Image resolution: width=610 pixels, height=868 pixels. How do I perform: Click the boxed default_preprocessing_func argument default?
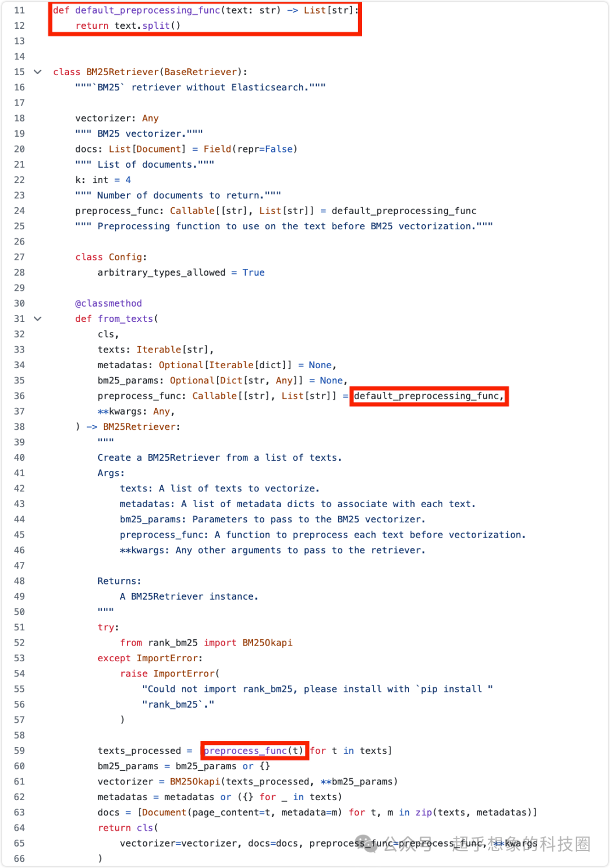coord(429,396)
